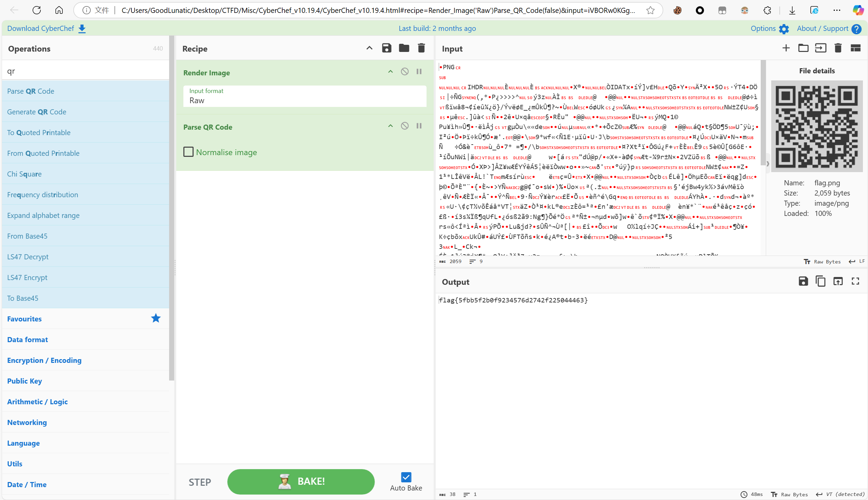The image size is (868, 500).
Task: Open the browser extensions puzzle icon
Action: point(767,10)
